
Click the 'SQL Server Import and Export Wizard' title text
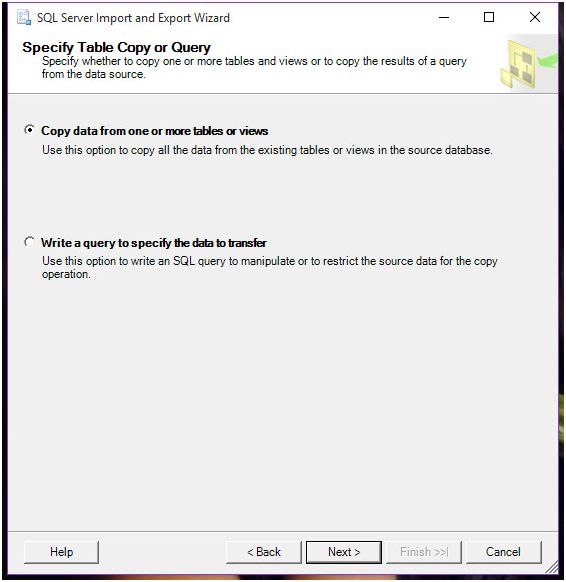point(133,18)
